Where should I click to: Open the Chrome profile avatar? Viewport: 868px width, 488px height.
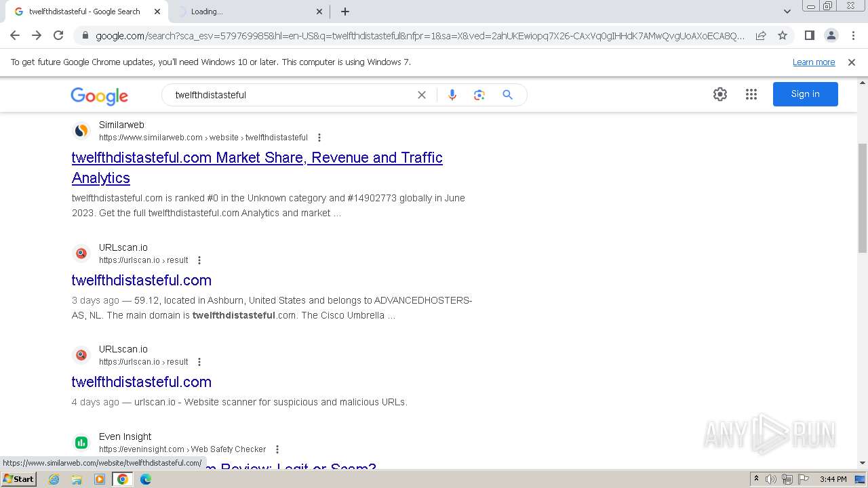pyautogui.click(x=831, y=35)
